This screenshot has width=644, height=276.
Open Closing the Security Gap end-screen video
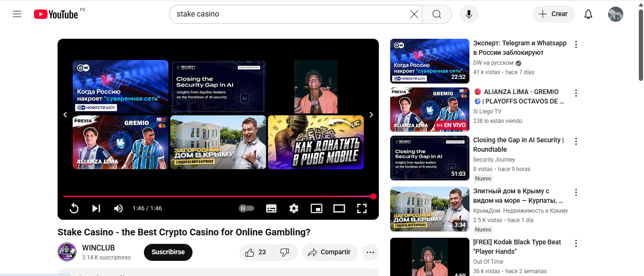coord(218,87)
